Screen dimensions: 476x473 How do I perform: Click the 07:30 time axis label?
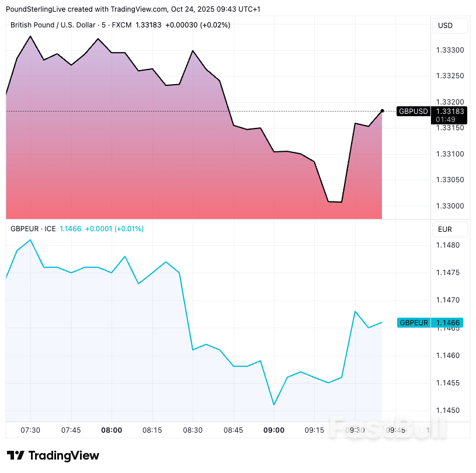tap(30, 430)
